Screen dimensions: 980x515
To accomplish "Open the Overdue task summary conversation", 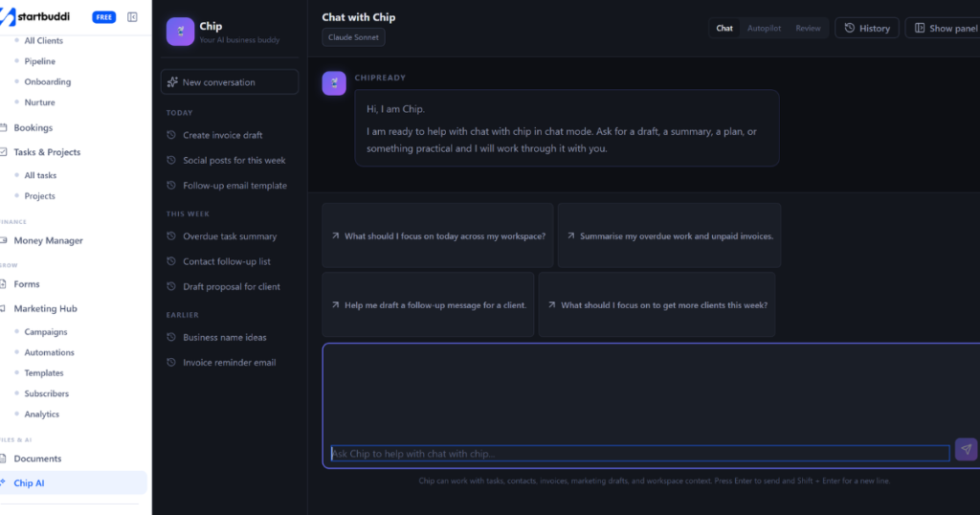I will pyautogui.click(x=229, y=236).
